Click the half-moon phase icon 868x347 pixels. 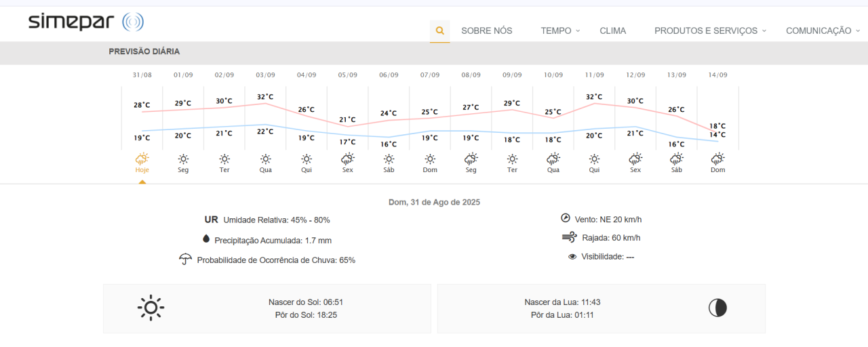[x=717, y=308]
